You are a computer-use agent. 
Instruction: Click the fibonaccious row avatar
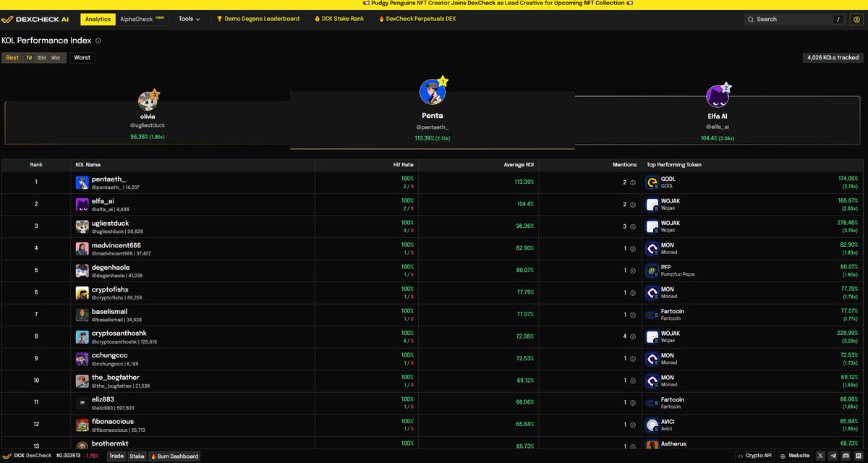click(x=82, y=425)
